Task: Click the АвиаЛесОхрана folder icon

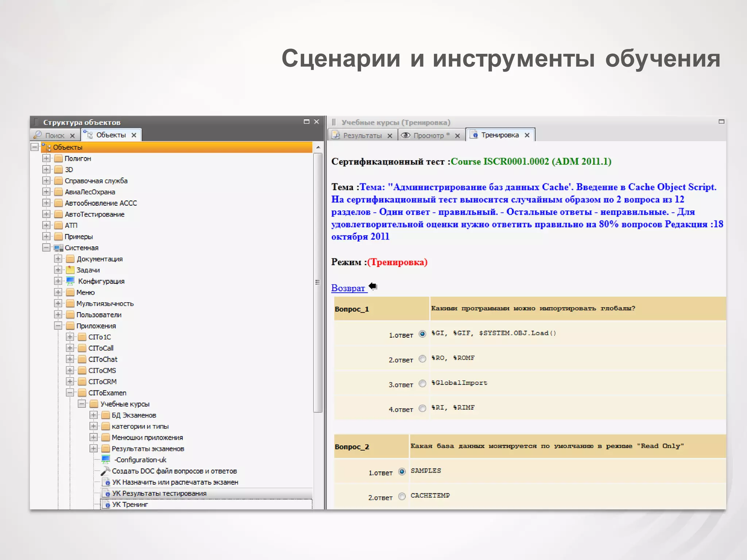Action: pyautogui.click(x=58, y=192)
